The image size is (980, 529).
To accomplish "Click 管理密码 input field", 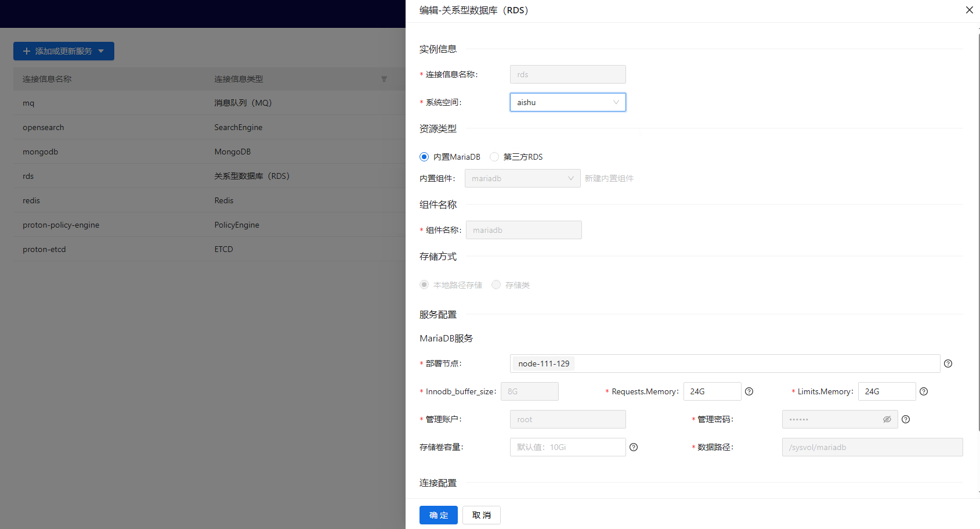I will 840,419.
